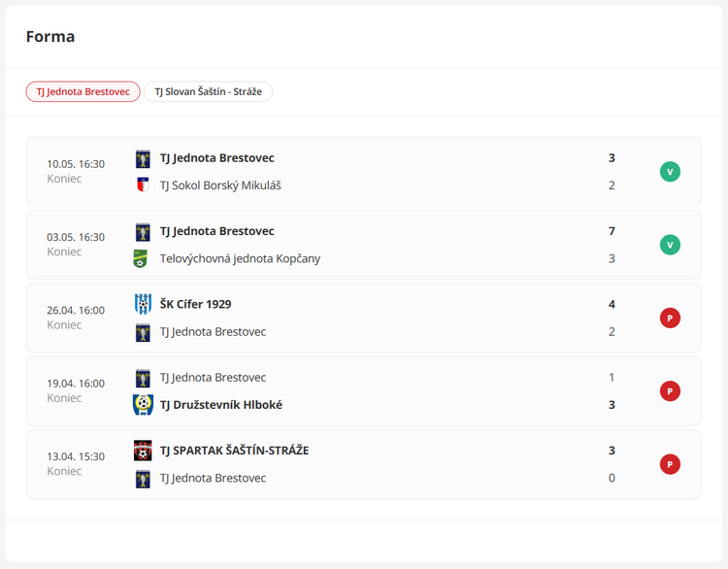Click ŠK Cífer 1929 striped crest

point(143,304)
